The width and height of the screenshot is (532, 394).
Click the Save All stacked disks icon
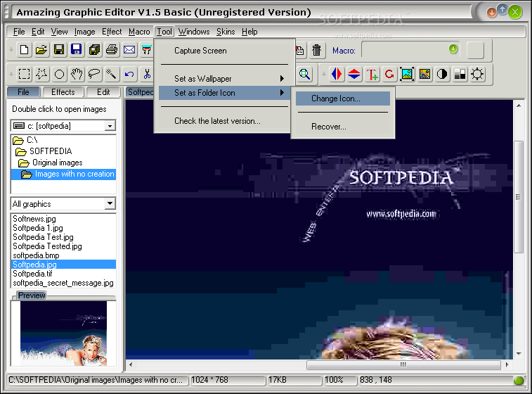[x=94, y=50]
